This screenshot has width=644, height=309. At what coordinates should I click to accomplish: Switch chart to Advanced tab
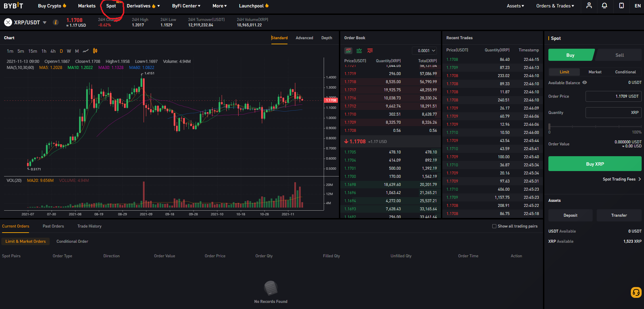(304, 38)
